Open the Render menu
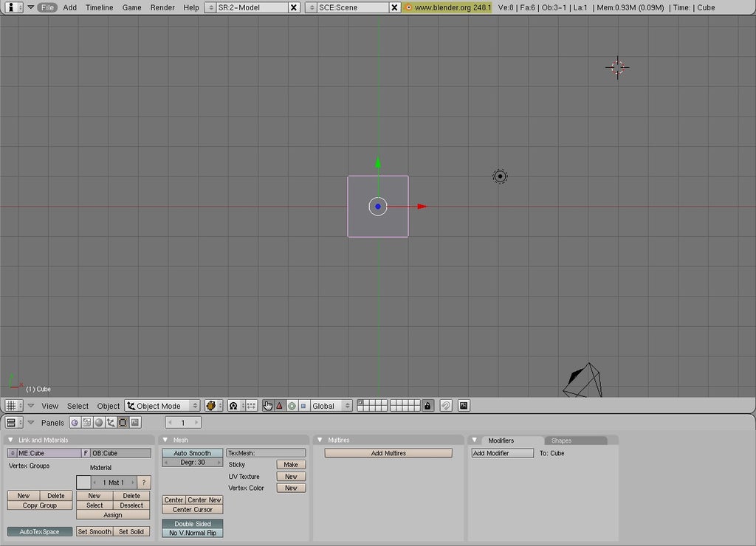The image size is (756, 546). [162, 7]
